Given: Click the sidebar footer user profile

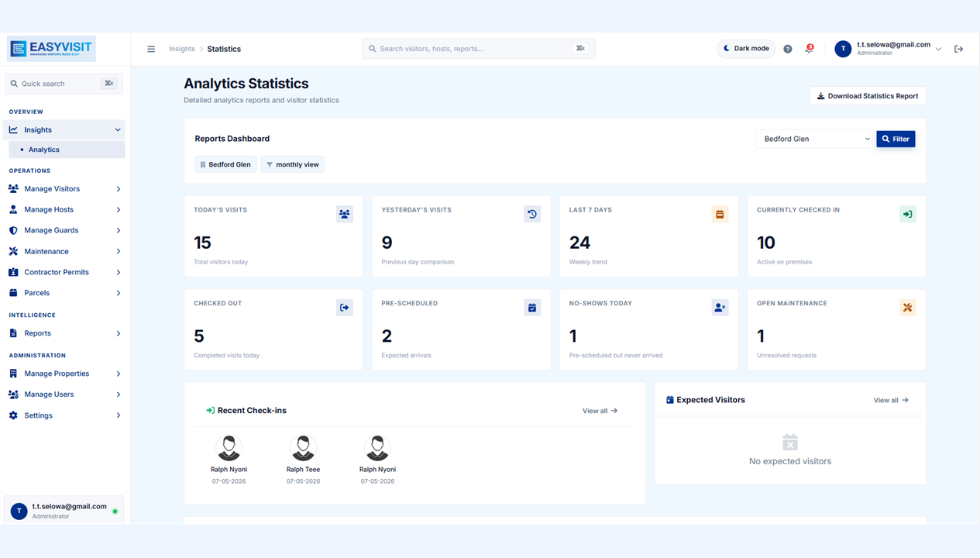Looking at the screenshot, I should click(x=64, y=511).
